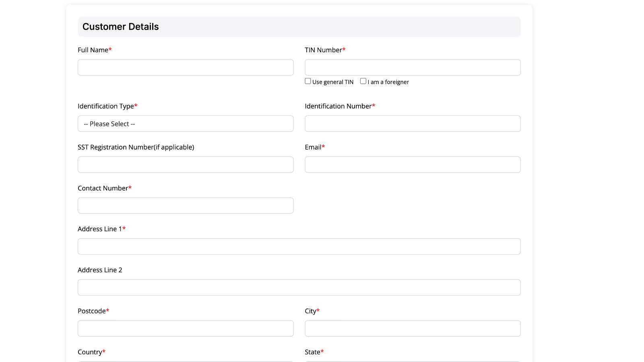Click the Full Name input field
644x362 pixels.
tap(186, 68)
